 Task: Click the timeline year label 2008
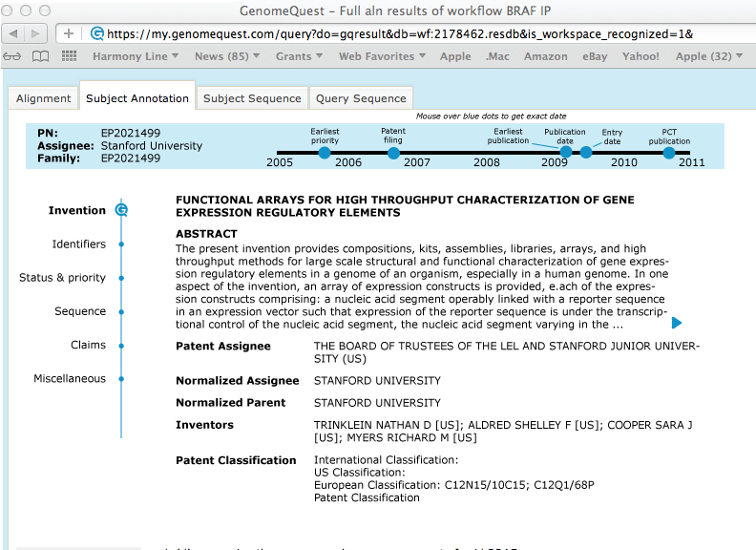487,162
